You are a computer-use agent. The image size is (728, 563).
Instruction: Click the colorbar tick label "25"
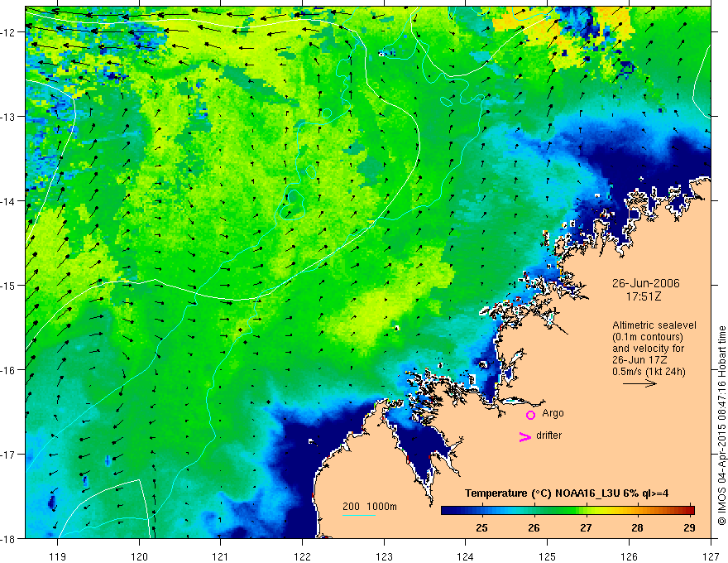point(482,527)
